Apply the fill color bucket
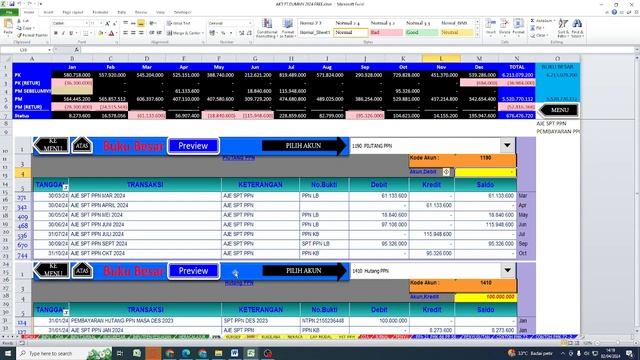This screenshot has width=640, height=360. pos(100,33)
